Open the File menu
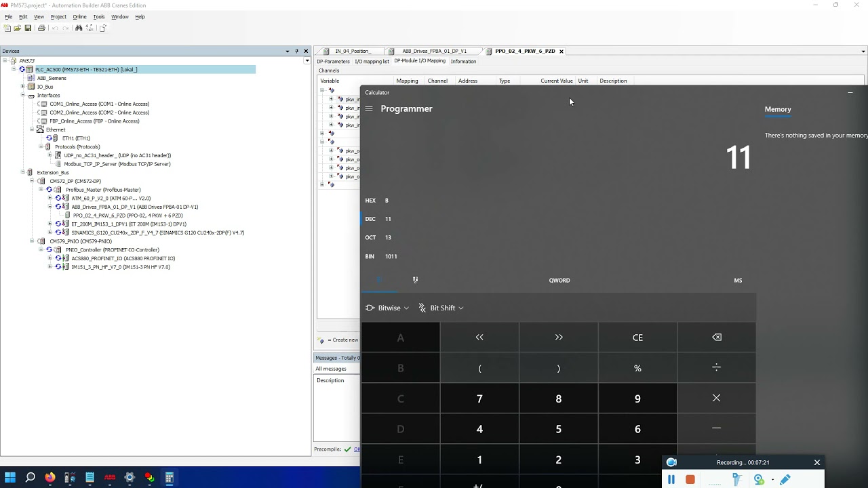The image size is (868, 488). click(x=9, y=16)
